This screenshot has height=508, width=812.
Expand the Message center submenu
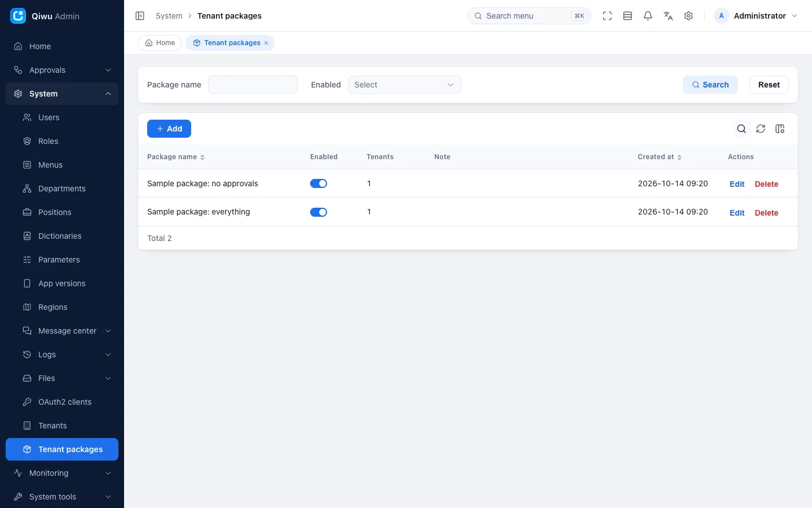(67, 331)
